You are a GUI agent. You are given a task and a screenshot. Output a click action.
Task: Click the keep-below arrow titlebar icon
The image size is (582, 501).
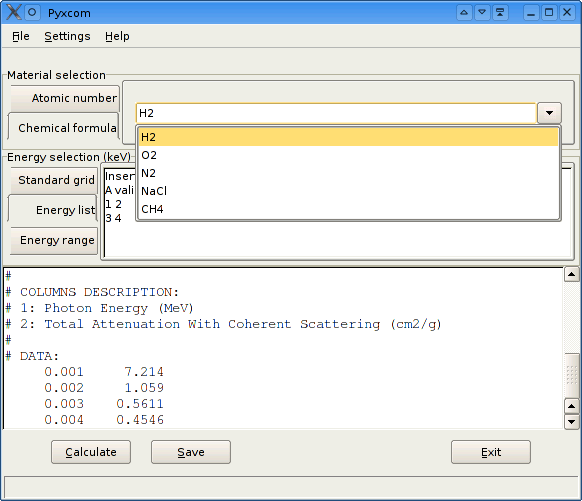(482, 13)
